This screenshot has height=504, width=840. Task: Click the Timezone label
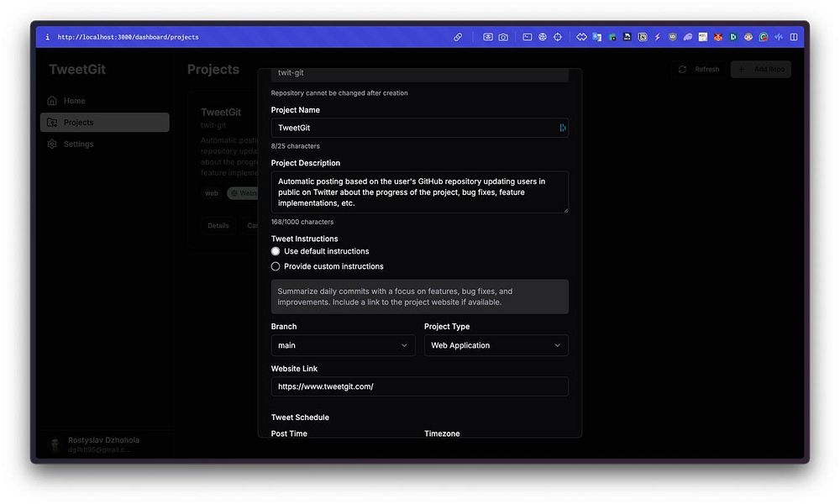(x=442, y=433)
